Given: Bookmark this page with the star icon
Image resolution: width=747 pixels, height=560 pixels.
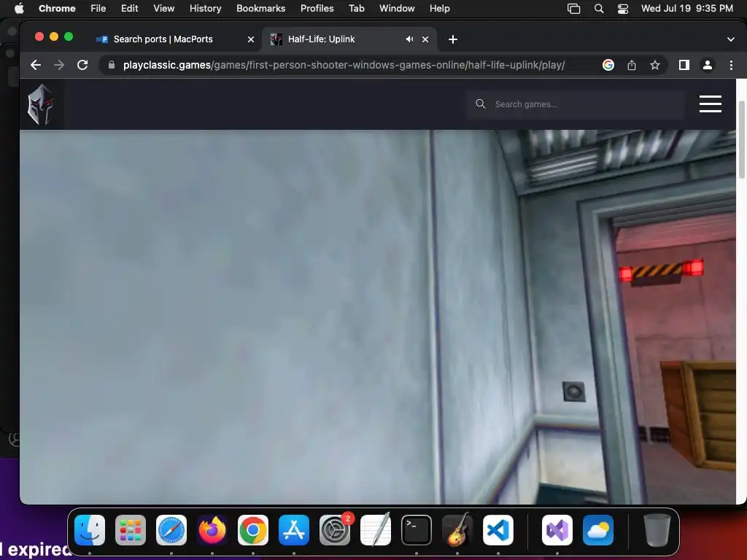Looking at the screenshot, I should coord(655,65).
